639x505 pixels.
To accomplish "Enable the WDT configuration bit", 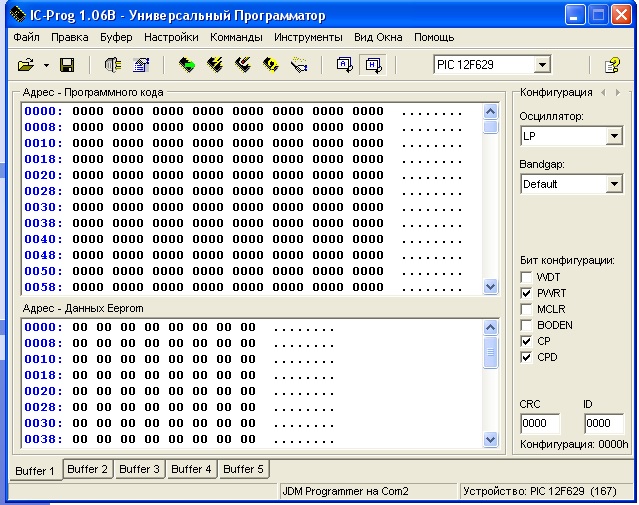I will (527, 276).
